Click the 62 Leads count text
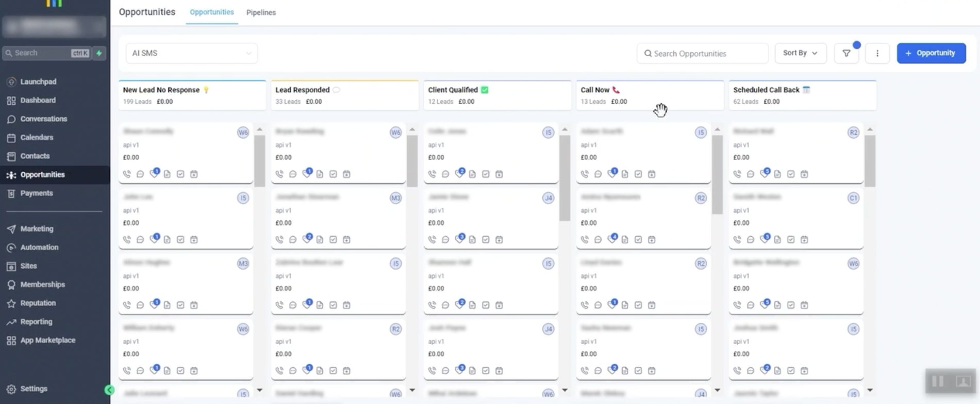Screen dimensions: 980x404 click(x=745, y=102)
